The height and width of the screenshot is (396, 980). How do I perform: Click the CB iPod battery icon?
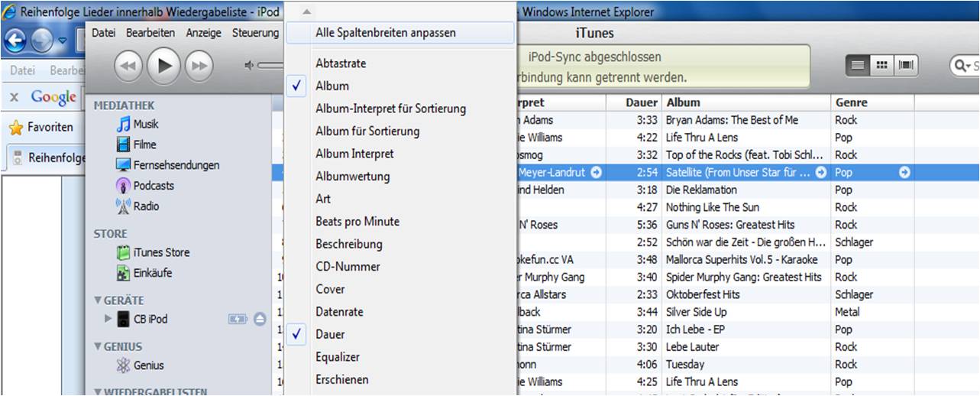coord(238,319)
